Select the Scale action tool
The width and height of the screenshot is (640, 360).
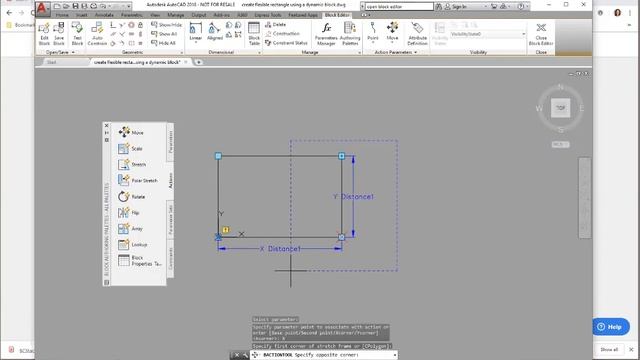[130, 148]
